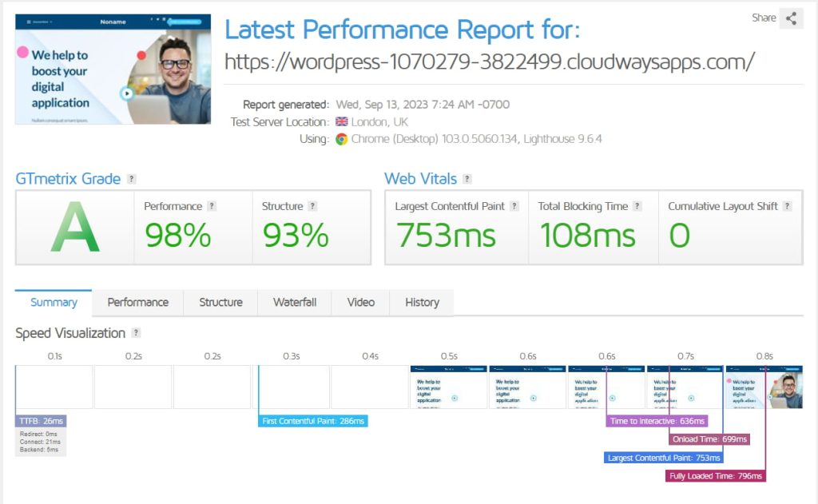Image resolution: width=818 pixels, height=504 pixels.
Task: Click Time to Interactive 636ms marker
Action: [657, 421]
